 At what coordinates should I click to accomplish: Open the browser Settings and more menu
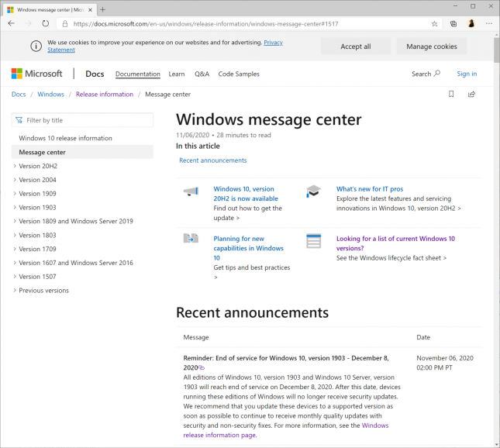489,23
